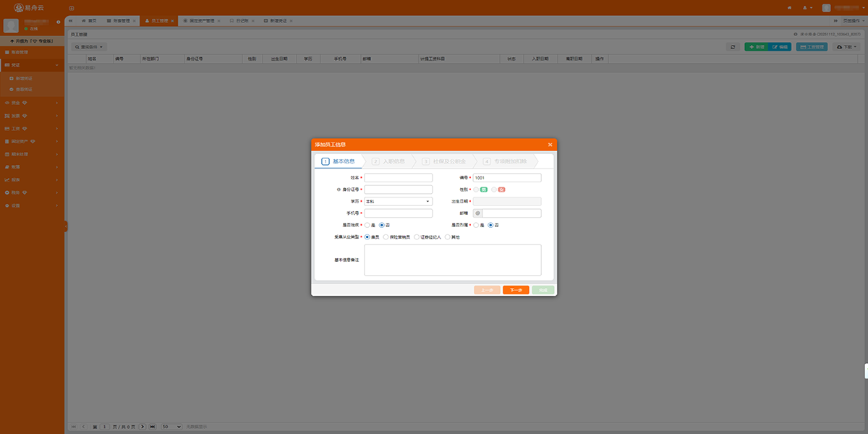Click the blue 工资管理 button
Viewport: 868px width, 434px height.
[x=812, y=47]
